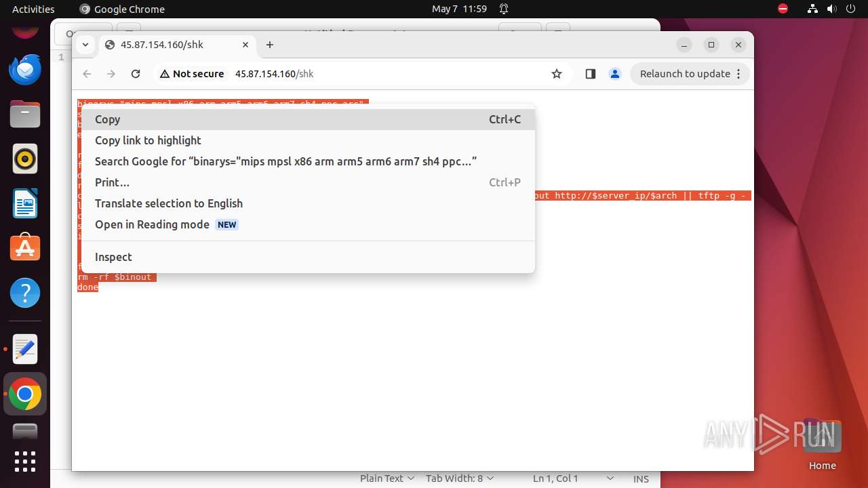Launch Rhythmbox from the dock
The height and width of the screenshot is (488, 868).
(25, 159)
